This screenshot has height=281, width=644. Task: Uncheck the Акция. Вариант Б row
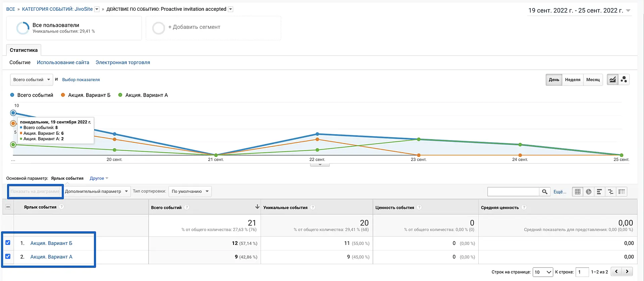[8, 243]
